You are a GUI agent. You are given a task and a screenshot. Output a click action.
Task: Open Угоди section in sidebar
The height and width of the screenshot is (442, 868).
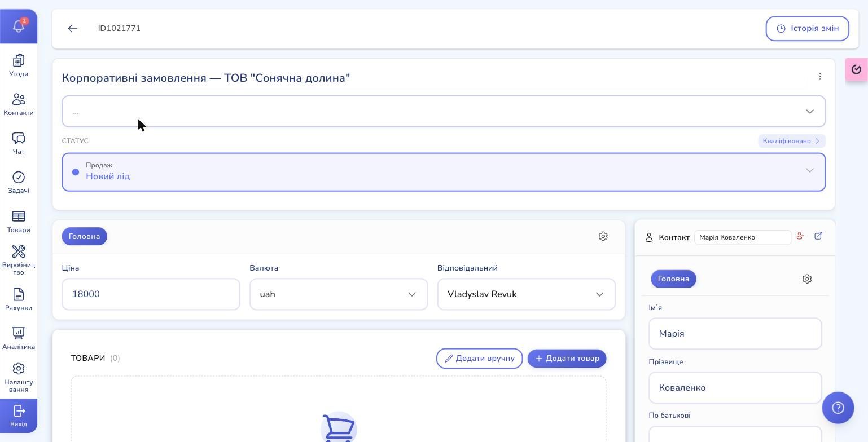click(19, 65)
